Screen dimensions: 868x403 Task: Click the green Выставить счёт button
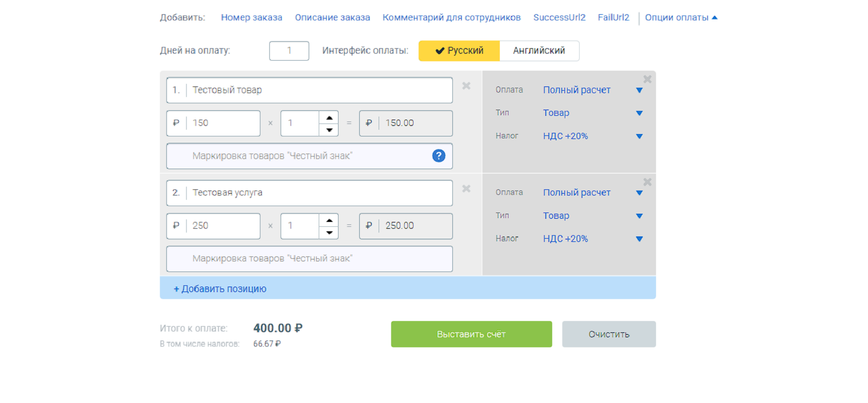tap(471, 334)
